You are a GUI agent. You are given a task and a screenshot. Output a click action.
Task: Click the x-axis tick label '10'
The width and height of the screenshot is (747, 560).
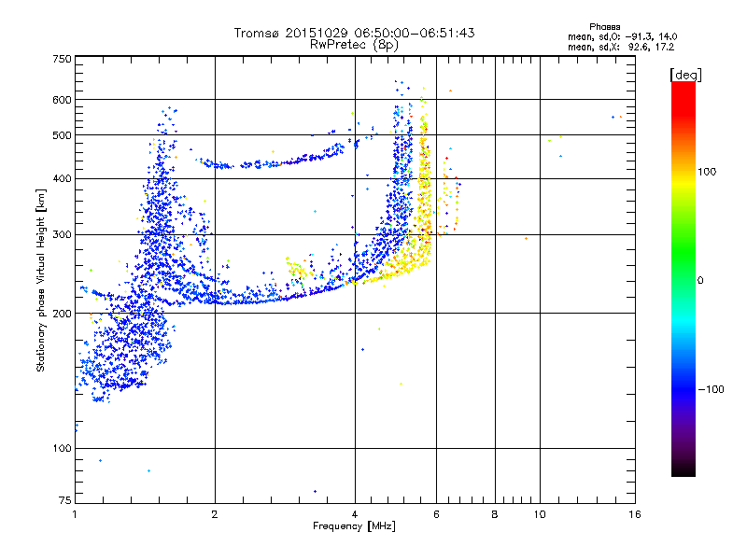[540, 514]
